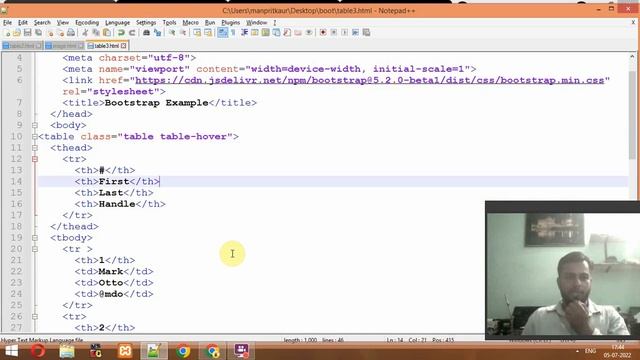Start macro recording with red dot icon

[x=323, y=33]
